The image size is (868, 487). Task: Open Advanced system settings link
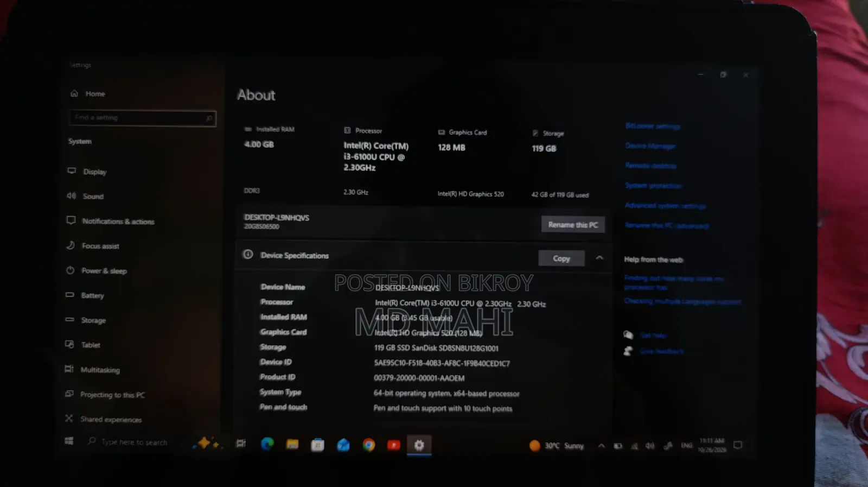[x=665, y=206]
